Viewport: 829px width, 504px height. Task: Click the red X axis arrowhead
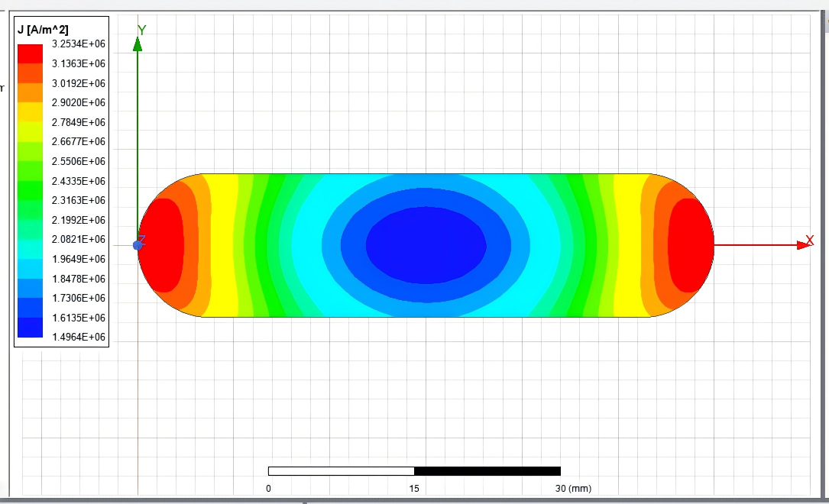click(802, 245)
